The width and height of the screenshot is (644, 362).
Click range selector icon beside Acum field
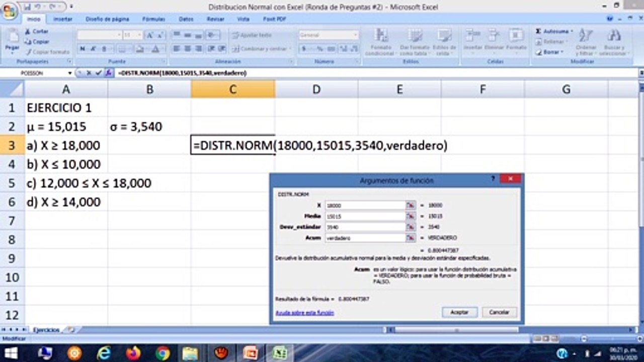[x=411, y=238]
